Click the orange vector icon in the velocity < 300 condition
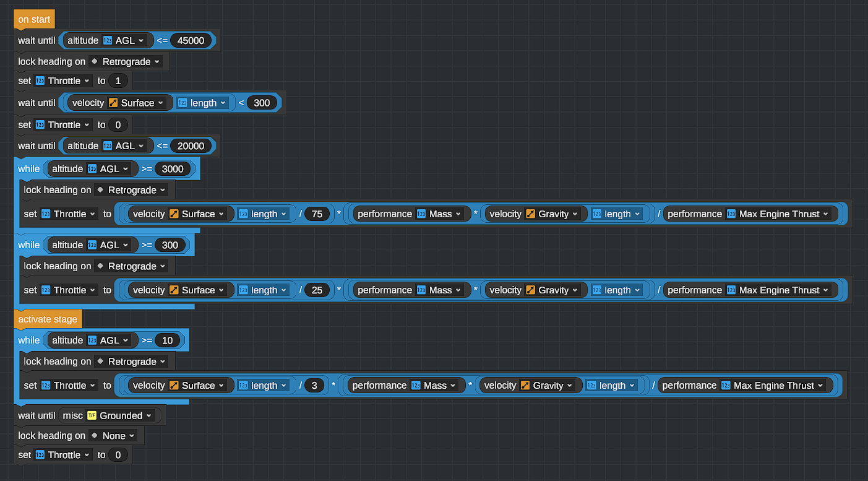Image resolution: width=868 pixels, height=481 pixels. (x=113, y=103)
